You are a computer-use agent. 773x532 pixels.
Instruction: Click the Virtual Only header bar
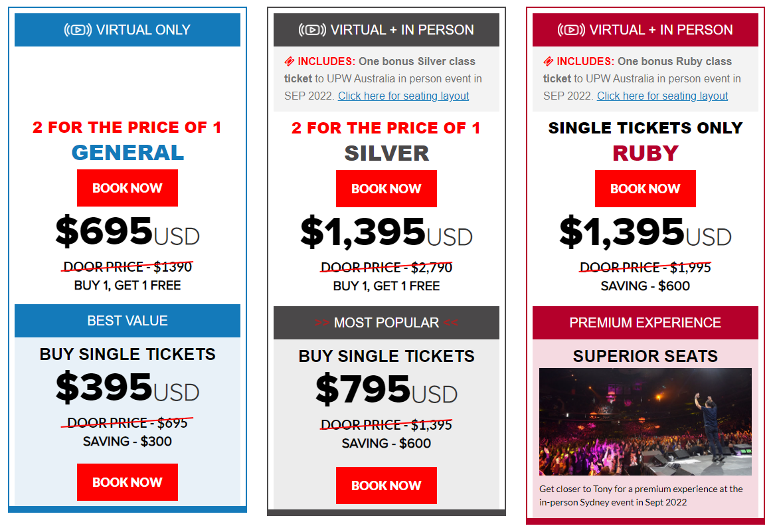pyautogui.click(x=128, y=30)
